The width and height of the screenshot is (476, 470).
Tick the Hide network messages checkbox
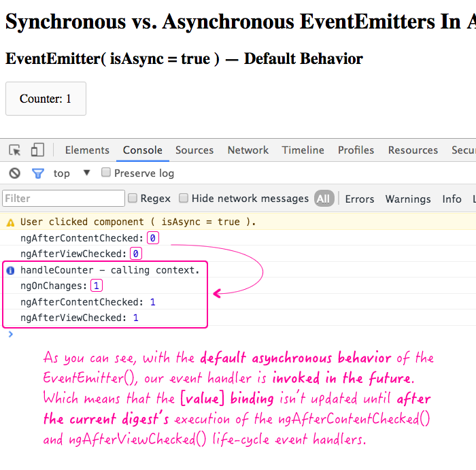pyautogui.click(x=184, y=198)
